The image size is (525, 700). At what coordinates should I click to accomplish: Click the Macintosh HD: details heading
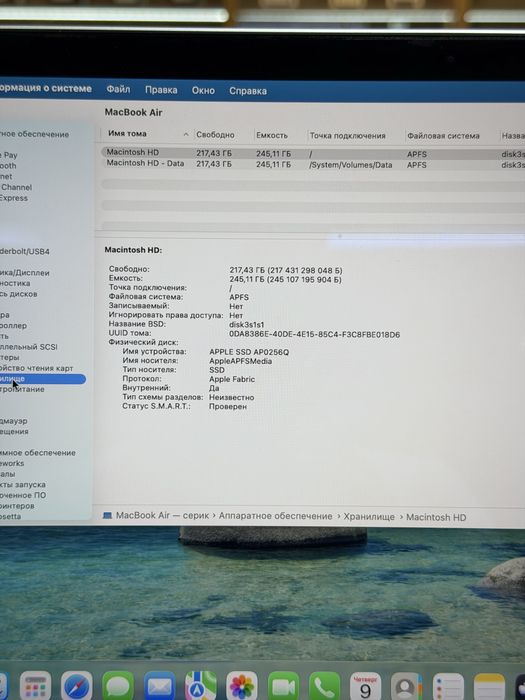133,250
